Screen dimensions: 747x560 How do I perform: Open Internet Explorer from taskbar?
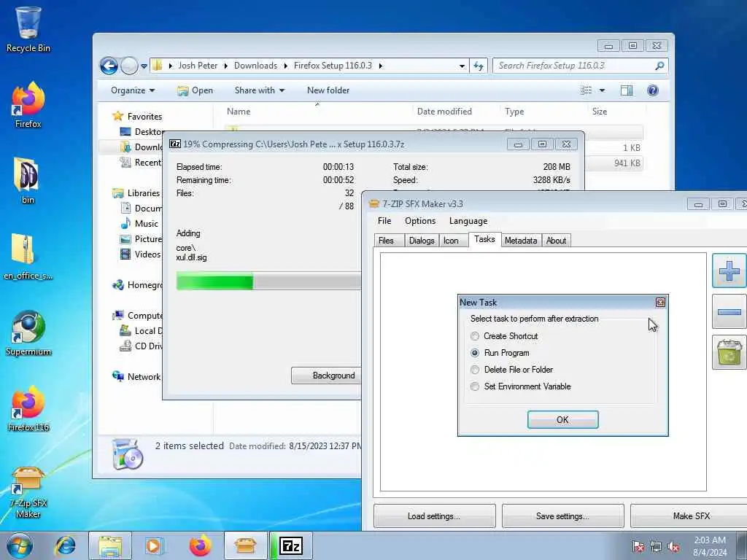click(65, 545)
